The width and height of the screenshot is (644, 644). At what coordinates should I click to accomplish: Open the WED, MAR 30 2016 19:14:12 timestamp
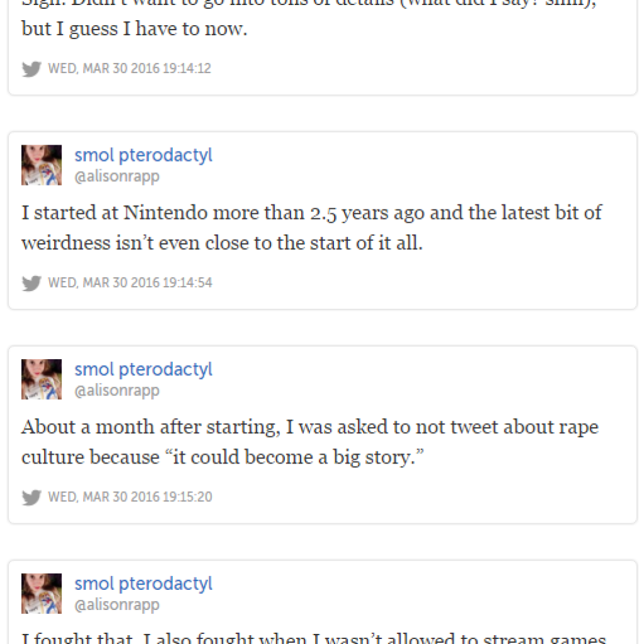coord(130,69)
